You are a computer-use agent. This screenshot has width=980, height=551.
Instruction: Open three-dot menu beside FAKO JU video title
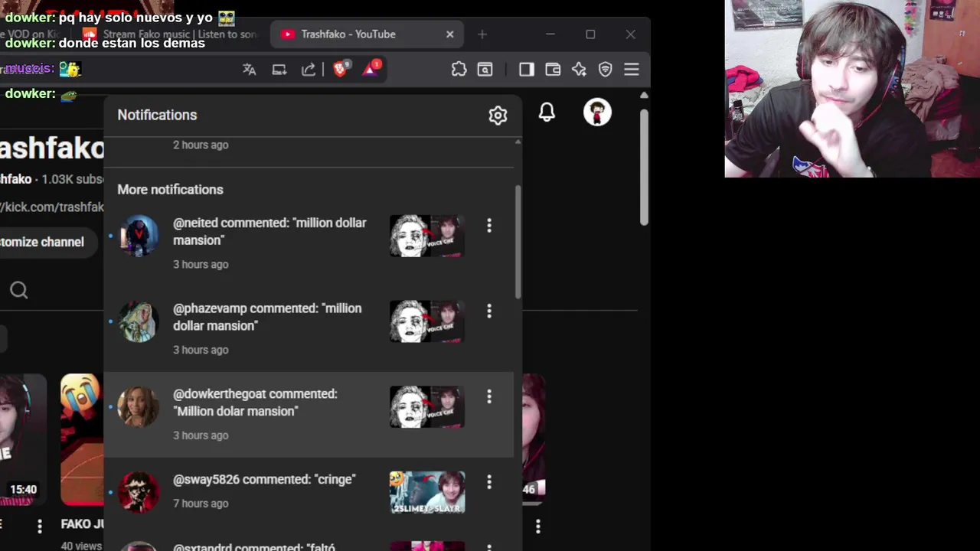coord(40,526)
